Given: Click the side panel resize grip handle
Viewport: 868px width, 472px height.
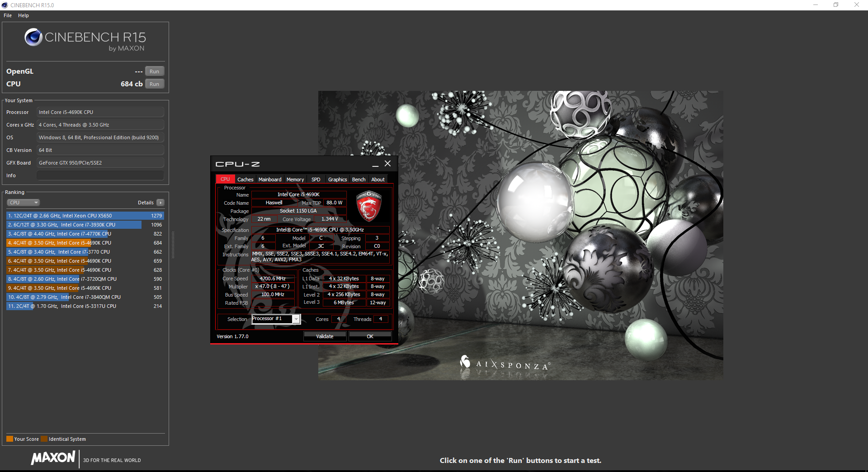Looking at the screenshot, I should click(x=173, y=244).
